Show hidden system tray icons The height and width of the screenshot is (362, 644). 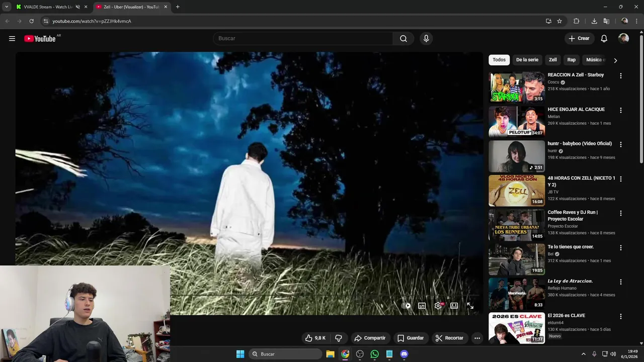click(x=584, y=354)
